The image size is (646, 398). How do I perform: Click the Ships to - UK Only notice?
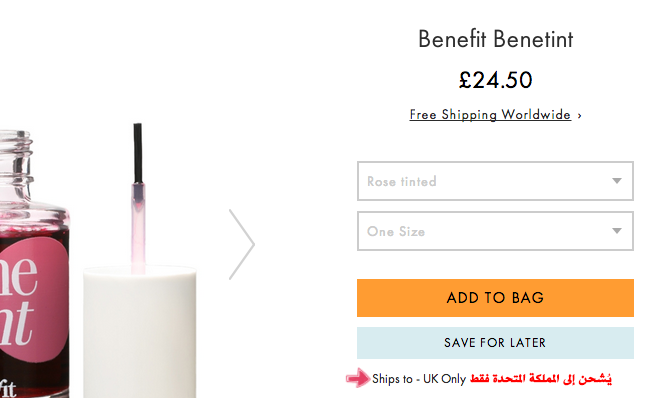tap(419, 379)
